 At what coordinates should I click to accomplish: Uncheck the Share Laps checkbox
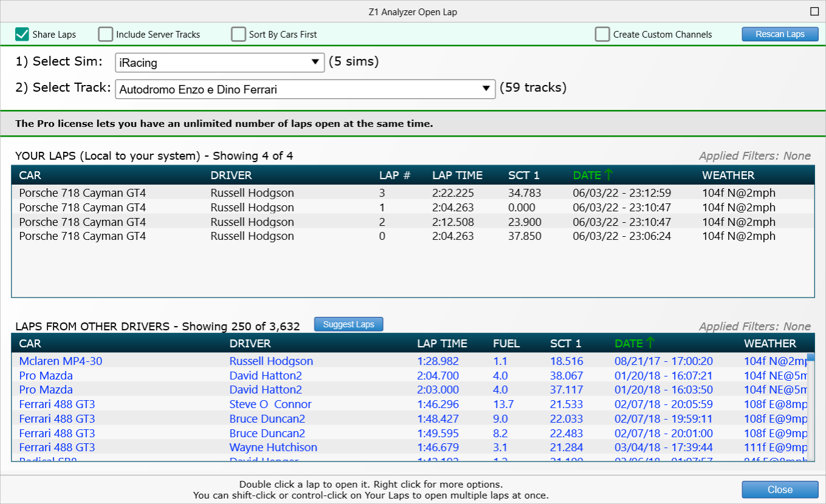22,34
